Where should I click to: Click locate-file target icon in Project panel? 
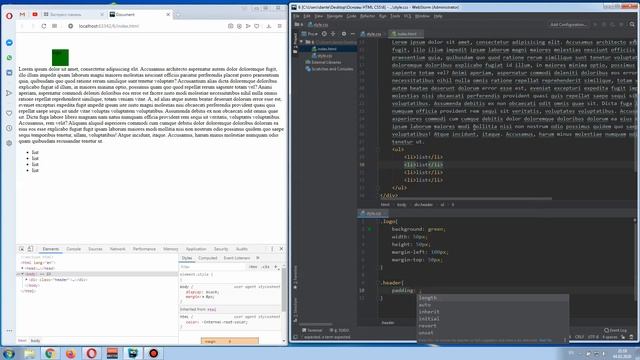click(x=324, y=34)
